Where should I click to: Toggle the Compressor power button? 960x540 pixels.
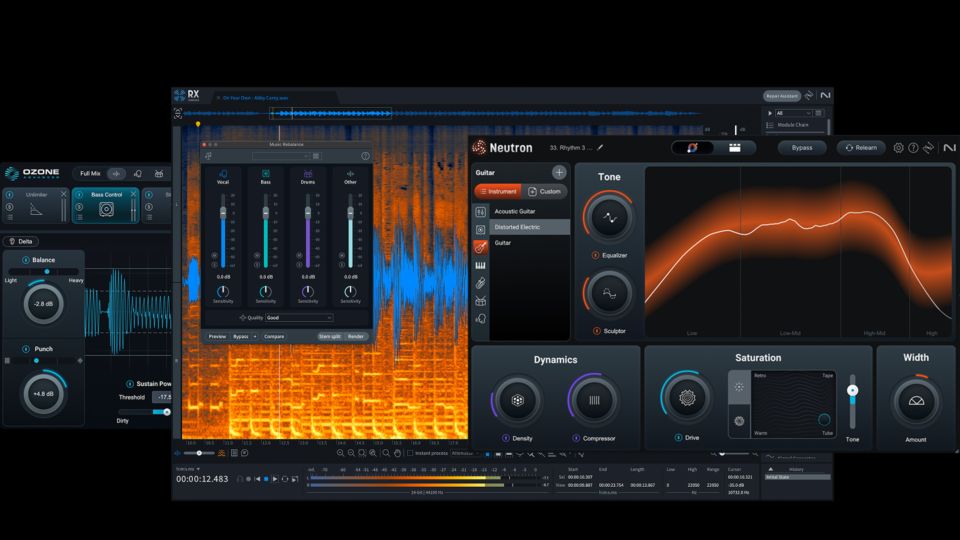click(x=576, y=438)
